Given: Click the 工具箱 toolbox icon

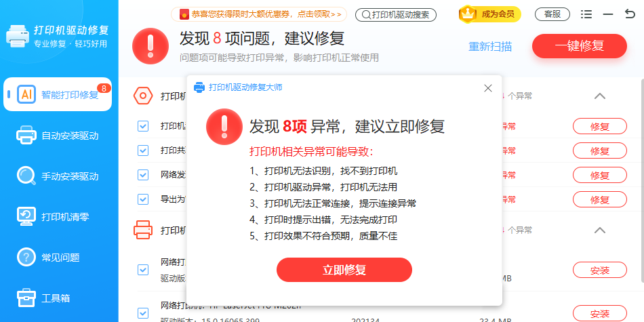Looking at the screenshot, I should pyautogui.click(x=26, y=298).
